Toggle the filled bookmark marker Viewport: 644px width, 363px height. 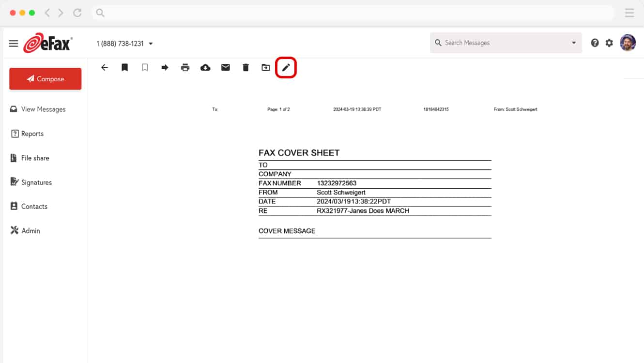point(124,67)
